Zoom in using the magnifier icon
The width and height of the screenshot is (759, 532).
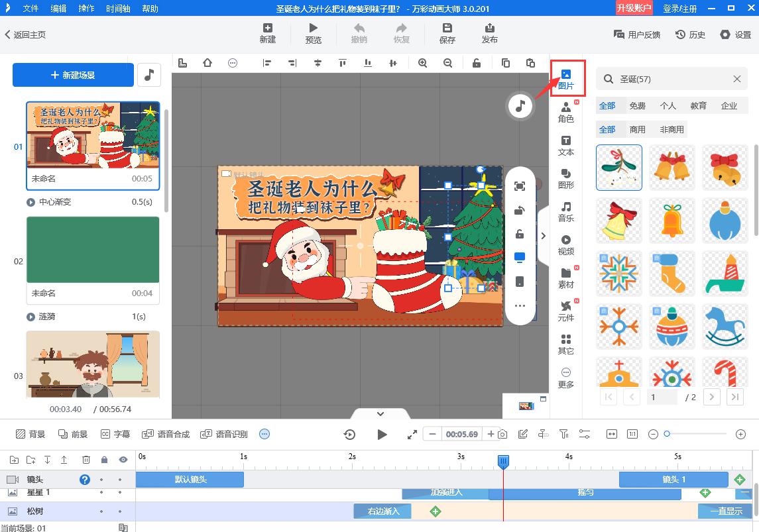423,62
